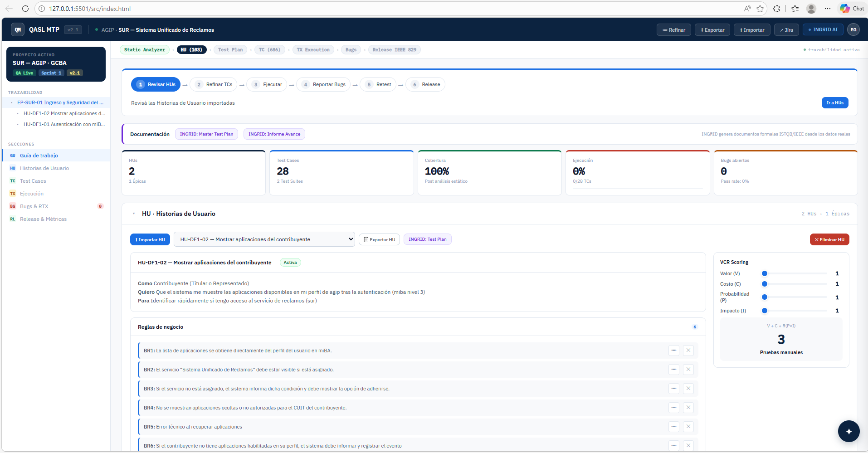Open the Guía de trabajo section icon
Image resolution: width=868 pixels, height=453 pixels.
[12, 155]
